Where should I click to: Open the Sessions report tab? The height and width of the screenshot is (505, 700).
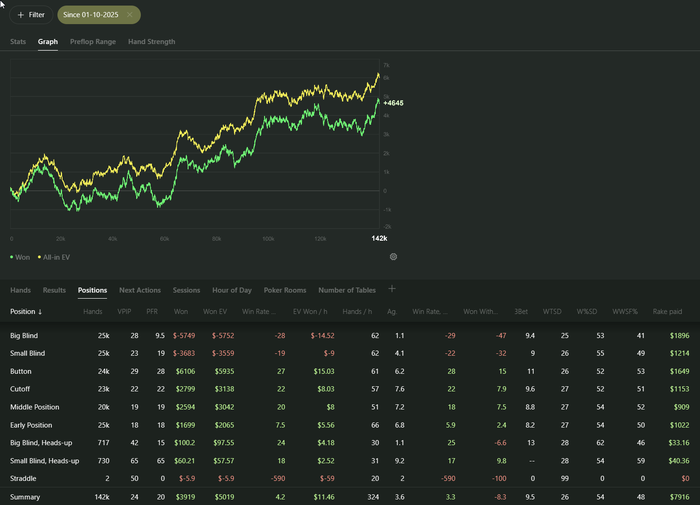tap(186, 290)
